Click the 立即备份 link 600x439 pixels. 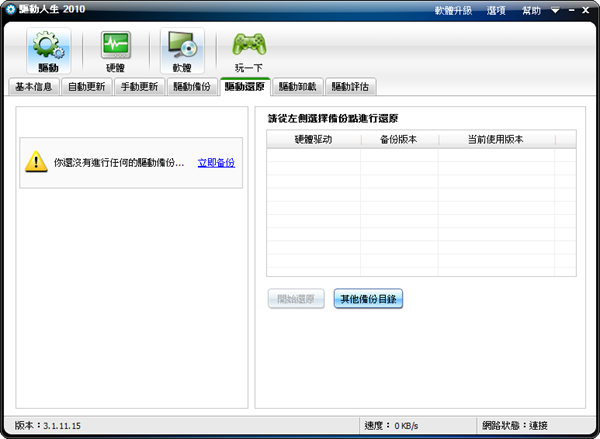(x=216, y=163)
